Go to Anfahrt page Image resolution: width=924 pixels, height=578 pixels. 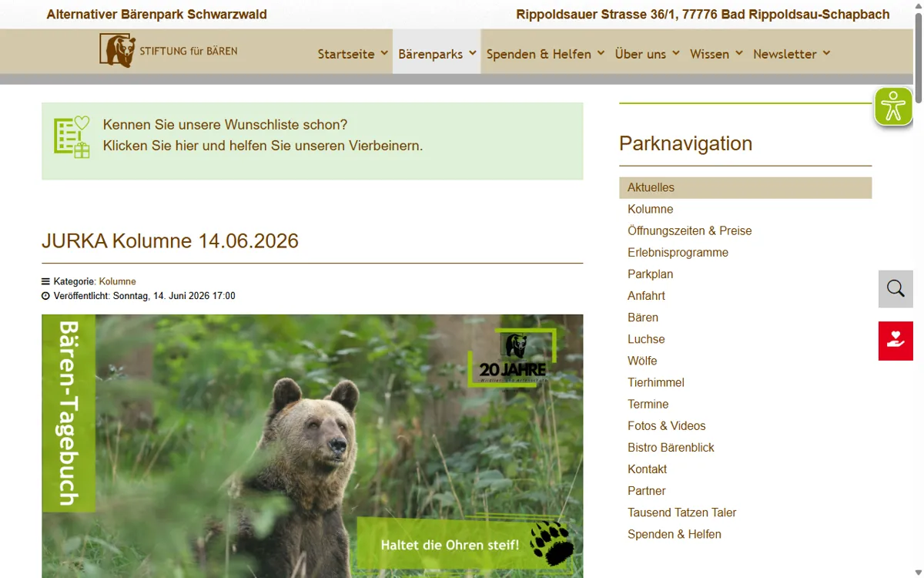[x=646, y=295]
